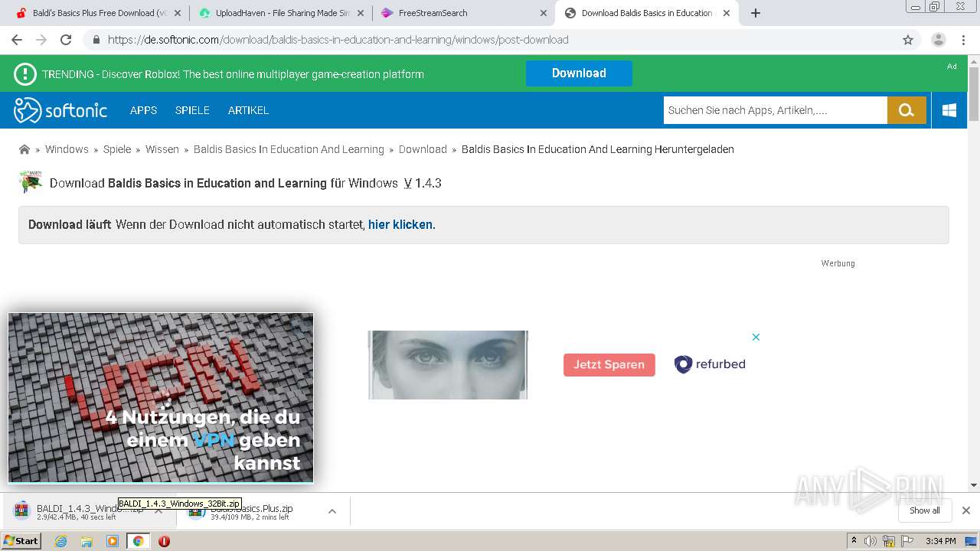Open the SPIELE menu
Screen dimensions: 980x551
(192, 110)
